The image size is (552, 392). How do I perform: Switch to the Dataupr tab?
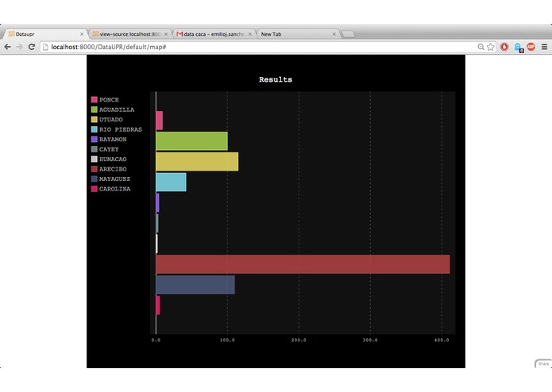click(45, 34)
